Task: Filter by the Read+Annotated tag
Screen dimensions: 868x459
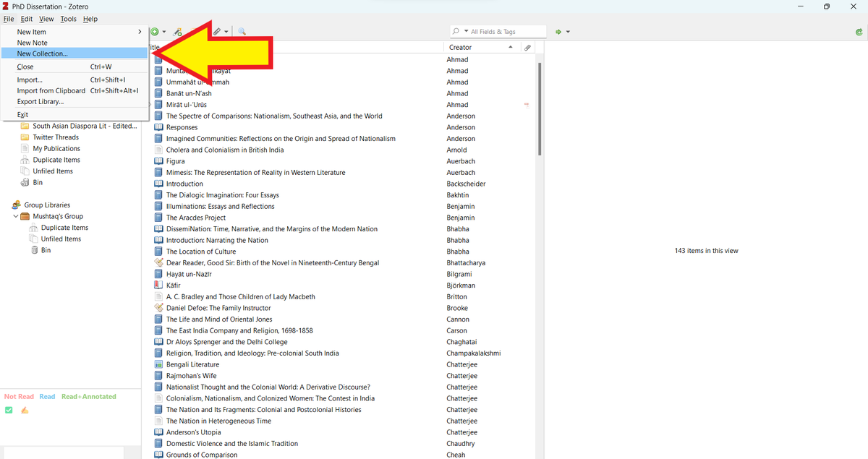Action: click(88, 397)
